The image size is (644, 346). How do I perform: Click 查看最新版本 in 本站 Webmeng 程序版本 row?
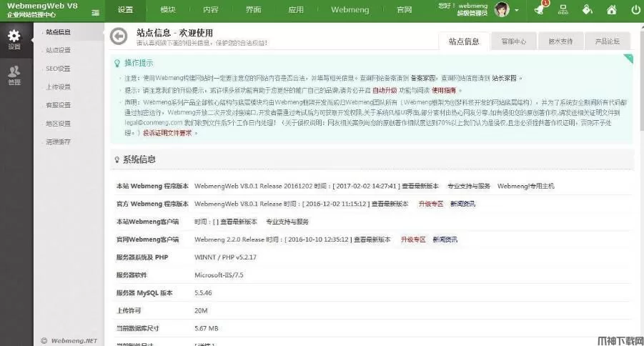click(x=420, y=186)
